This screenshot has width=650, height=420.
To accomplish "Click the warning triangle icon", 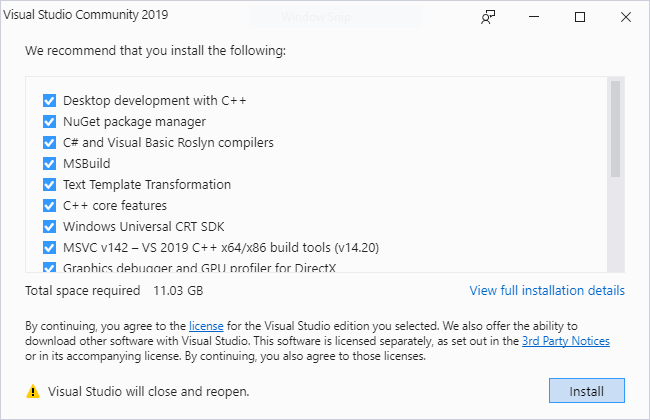I will tap(33, 390).
